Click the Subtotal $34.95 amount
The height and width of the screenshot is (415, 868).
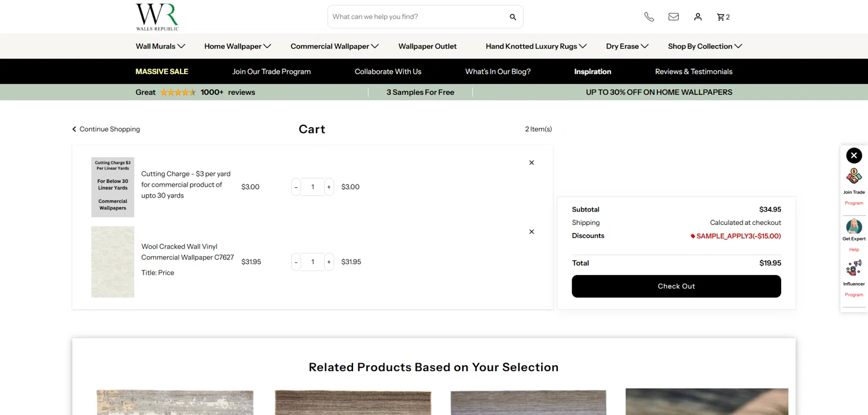[770, 210]
